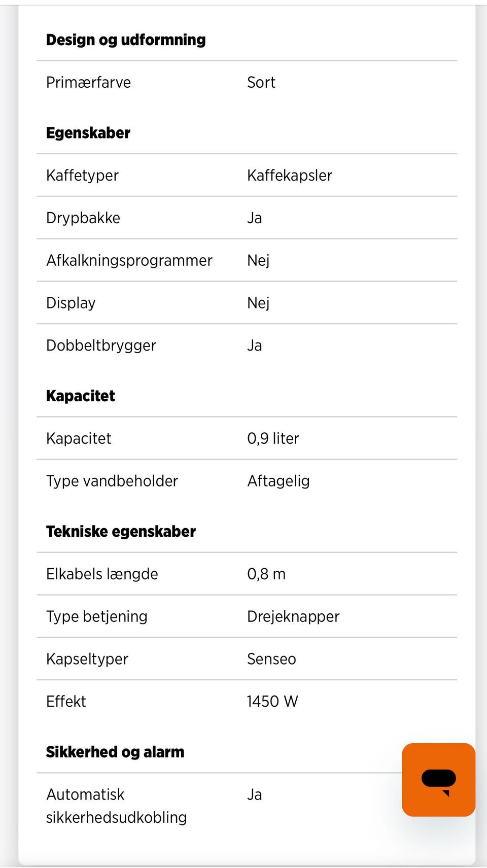Click the 'Aftagelig' water tank value
This screenshot has height=868, width=487.
279,481
